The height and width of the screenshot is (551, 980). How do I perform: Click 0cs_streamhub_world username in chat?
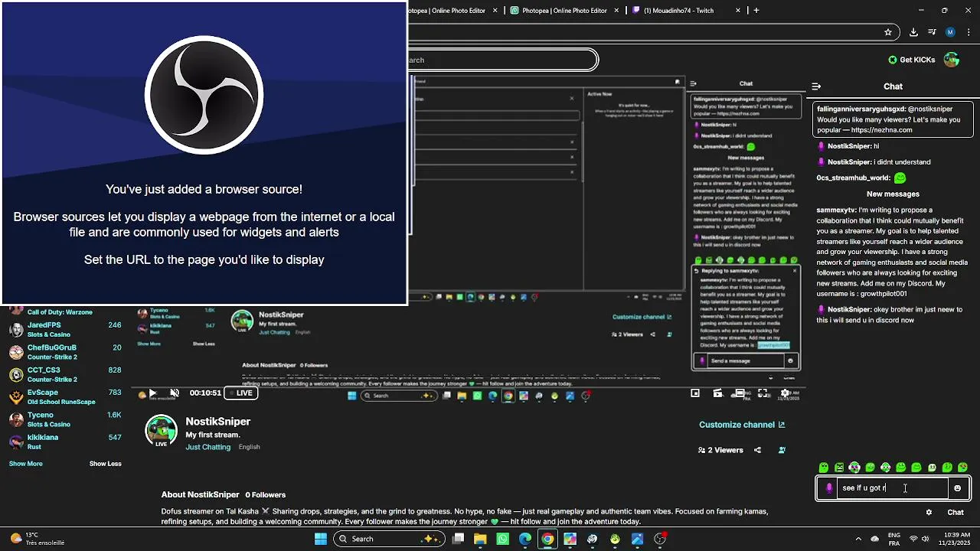(x=853, y=178)
